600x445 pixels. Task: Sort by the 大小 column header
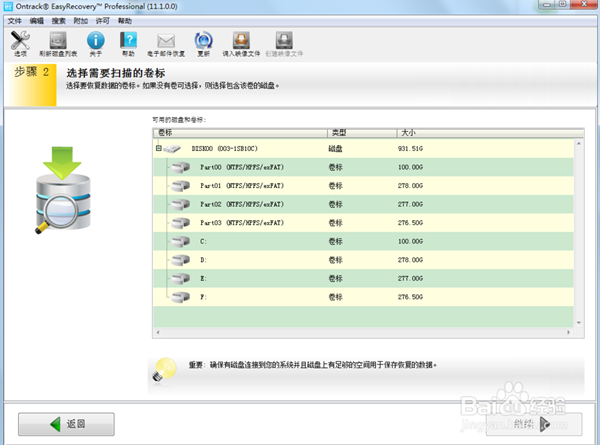490,133
